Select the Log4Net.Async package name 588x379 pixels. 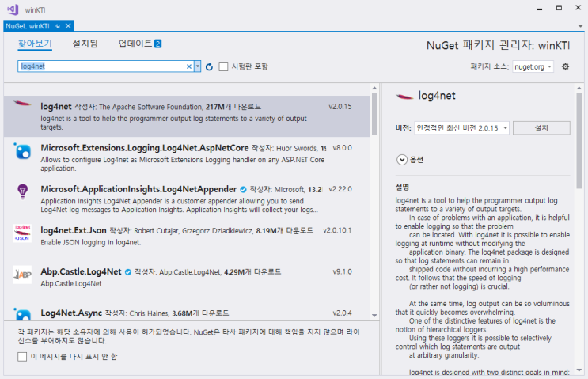coord(71,313)
